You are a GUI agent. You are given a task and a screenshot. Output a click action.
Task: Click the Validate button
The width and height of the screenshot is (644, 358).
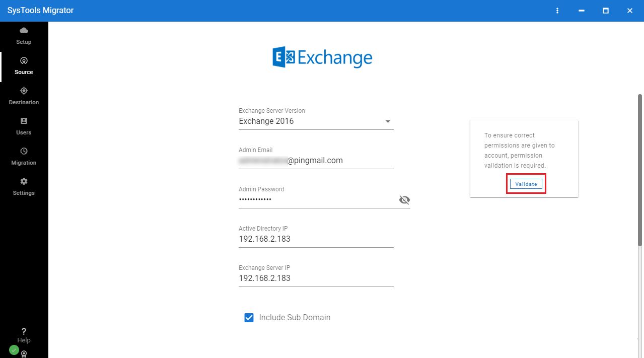click(x=526, y=184)
